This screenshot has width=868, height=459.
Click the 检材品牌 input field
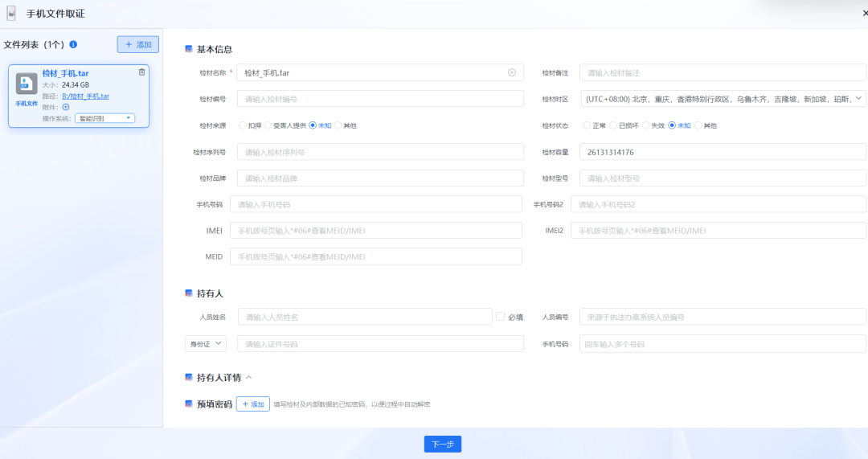380,178
